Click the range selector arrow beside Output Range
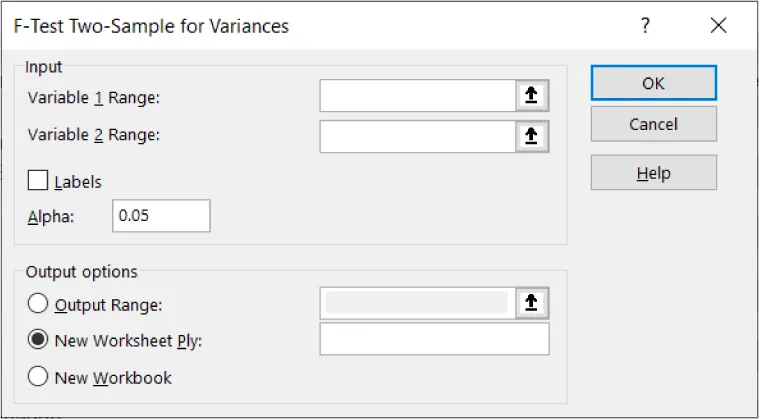 point(532,303)
